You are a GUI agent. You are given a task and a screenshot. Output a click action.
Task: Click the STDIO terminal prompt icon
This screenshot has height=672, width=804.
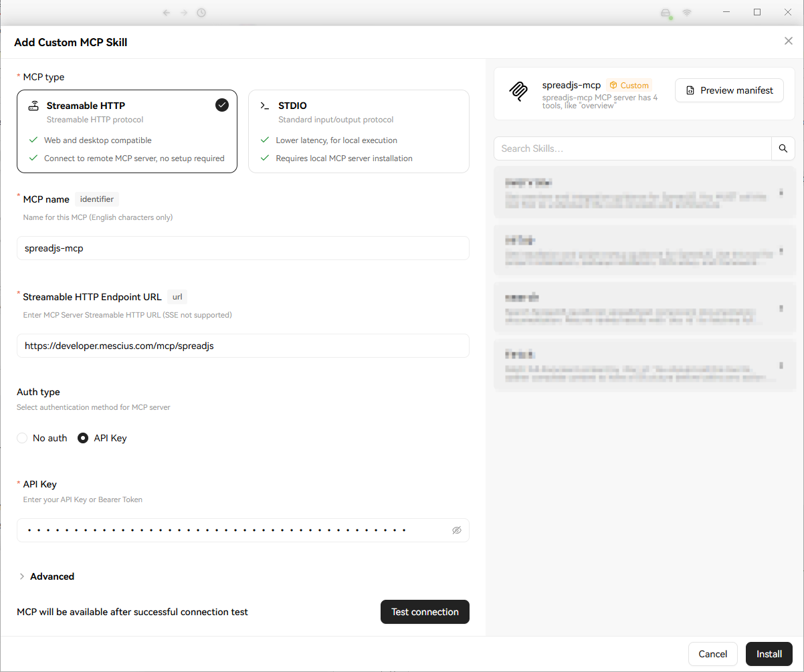265,106
